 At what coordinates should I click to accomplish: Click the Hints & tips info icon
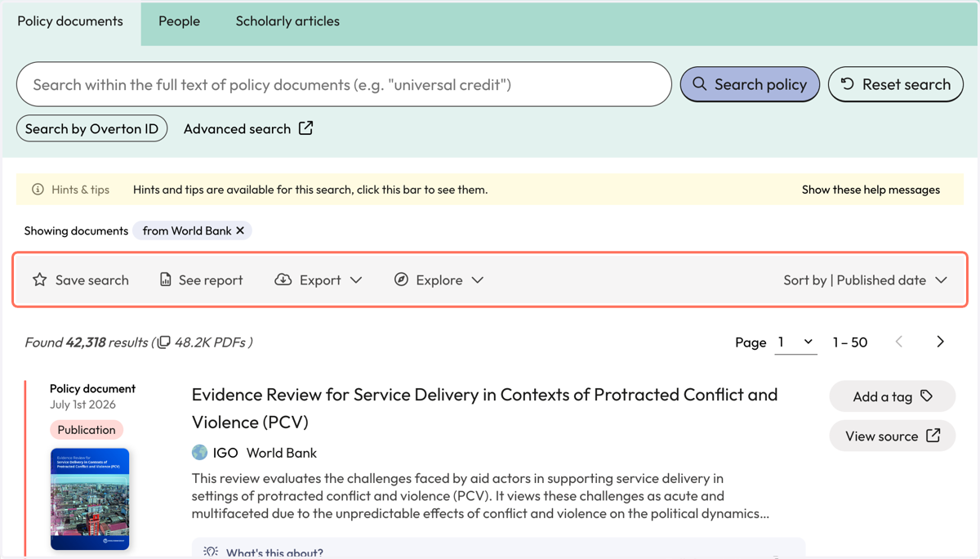coord(38,190)
